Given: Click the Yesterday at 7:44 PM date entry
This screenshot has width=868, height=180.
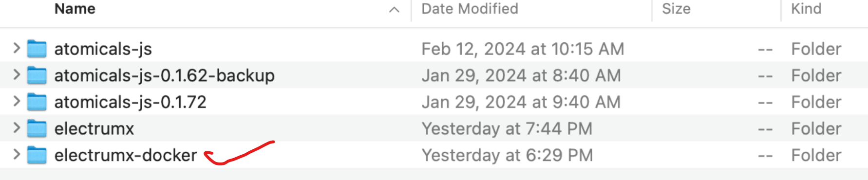Looking at the screenshot, I should (x=507, y=128).
